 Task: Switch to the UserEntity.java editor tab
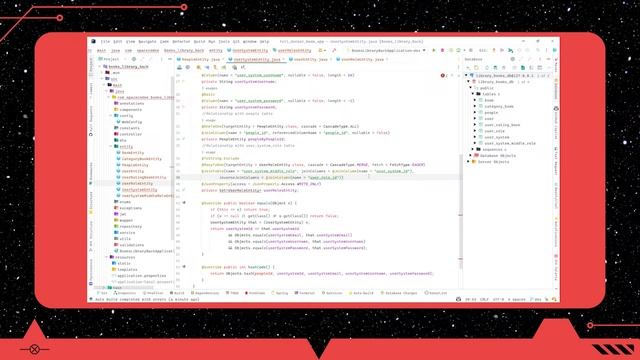click(x=310, y=59)
